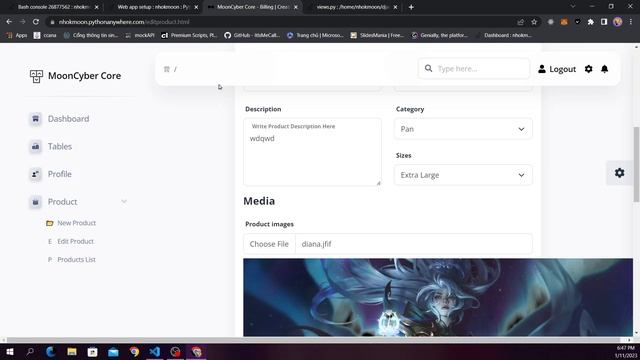Open the mockAPI bookmark
Screen dimensions: 640x360
(x=140, y=36)
